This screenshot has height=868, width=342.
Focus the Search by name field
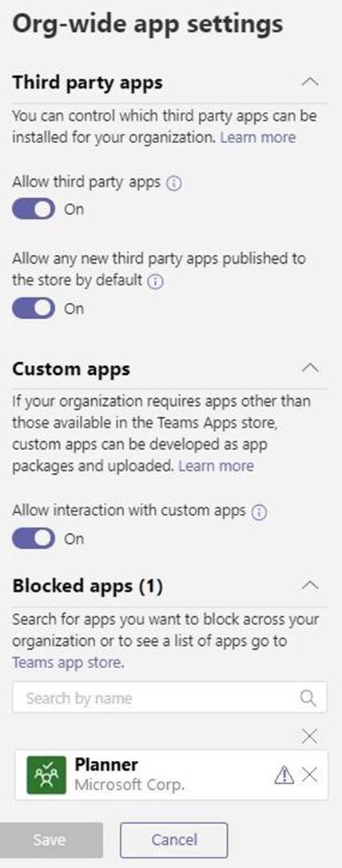169,698
